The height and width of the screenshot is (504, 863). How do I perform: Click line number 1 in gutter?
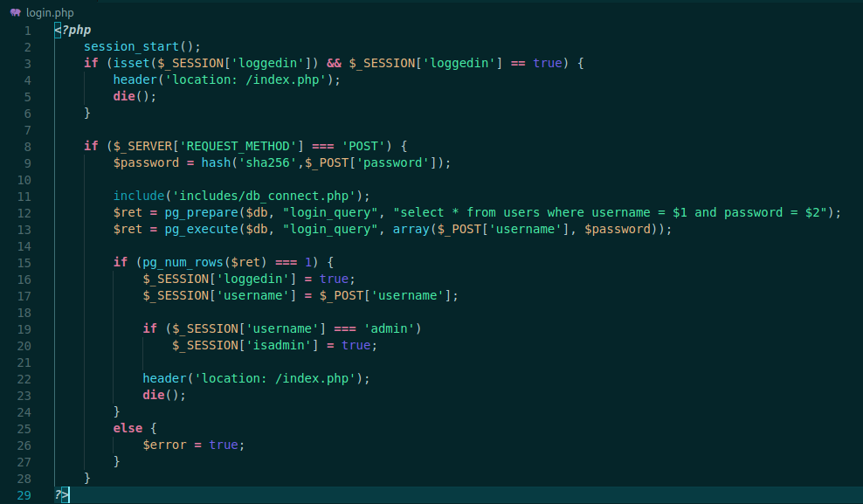pos(28,31)
